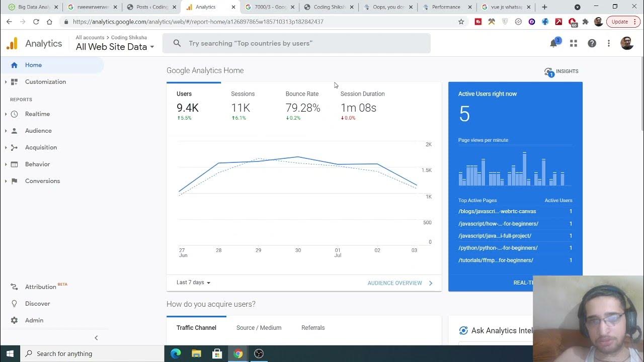Switch to the Referrals tab
This screenshot has height=362, width=644.
coord(313,328)
